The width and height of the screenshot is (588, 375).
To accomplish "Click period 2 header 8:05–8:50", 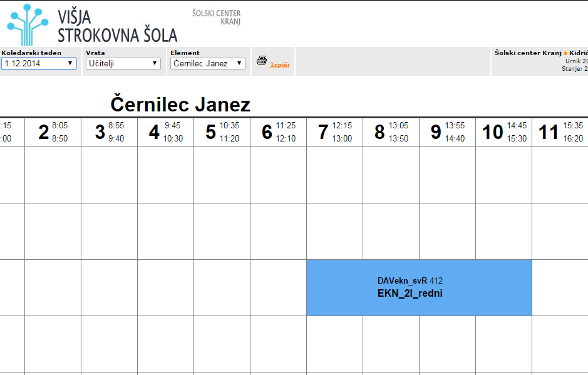I will click(53, 132).
